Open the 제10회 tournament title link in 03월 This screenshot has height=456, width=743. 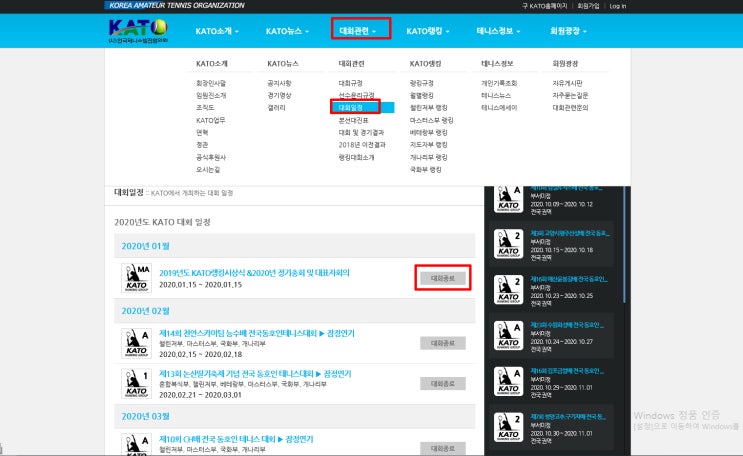(x=236, y=439)
